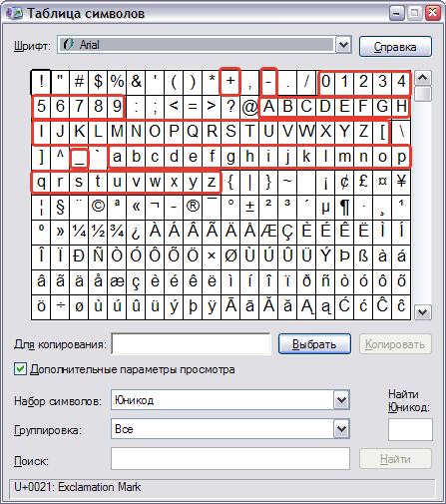Select the Ç capital cedilla character

click(x=287, y=232)
